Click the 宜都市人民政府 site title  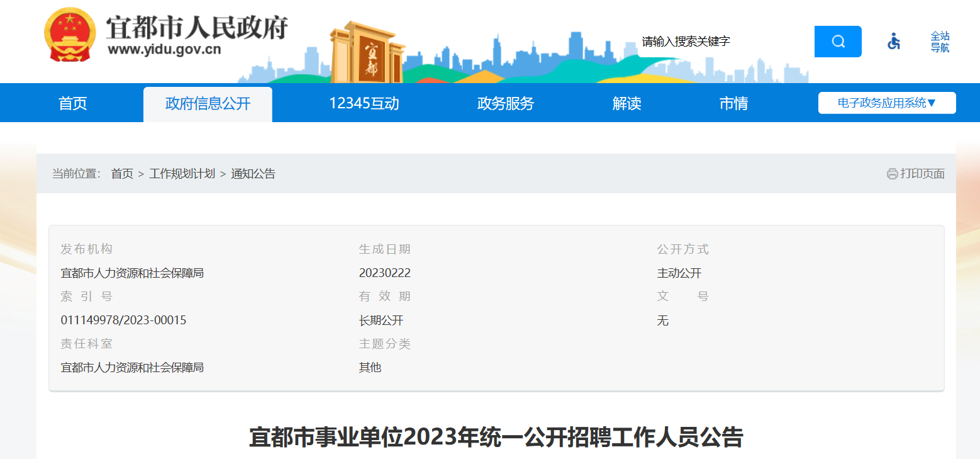tap(196, 28)
